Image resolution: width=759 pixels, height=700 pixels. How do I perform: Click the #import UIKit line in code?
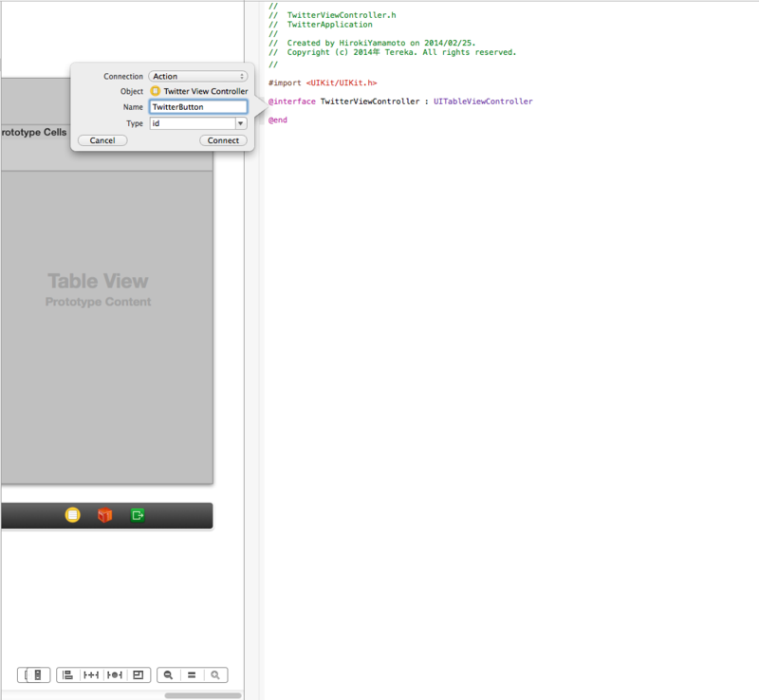click(x=323, y=83)
